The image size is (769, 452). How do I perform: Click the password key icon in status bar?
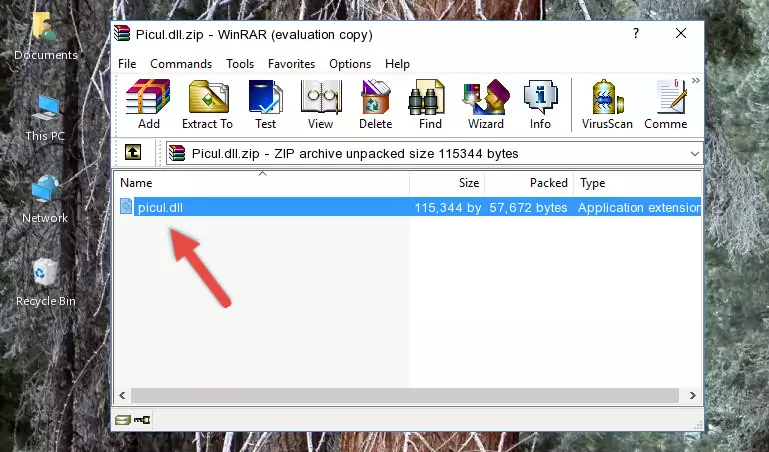point(142,420)
